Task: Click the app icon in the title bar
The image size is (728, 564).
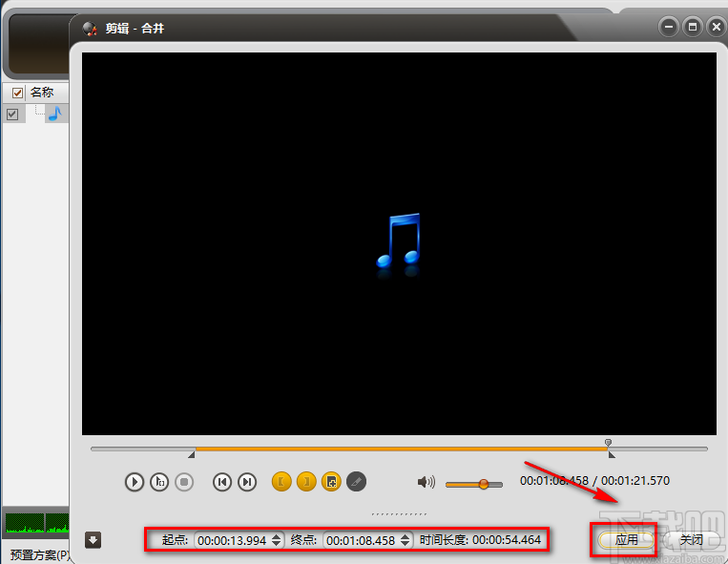Action: pyautogui.click(x=90, y=29)
